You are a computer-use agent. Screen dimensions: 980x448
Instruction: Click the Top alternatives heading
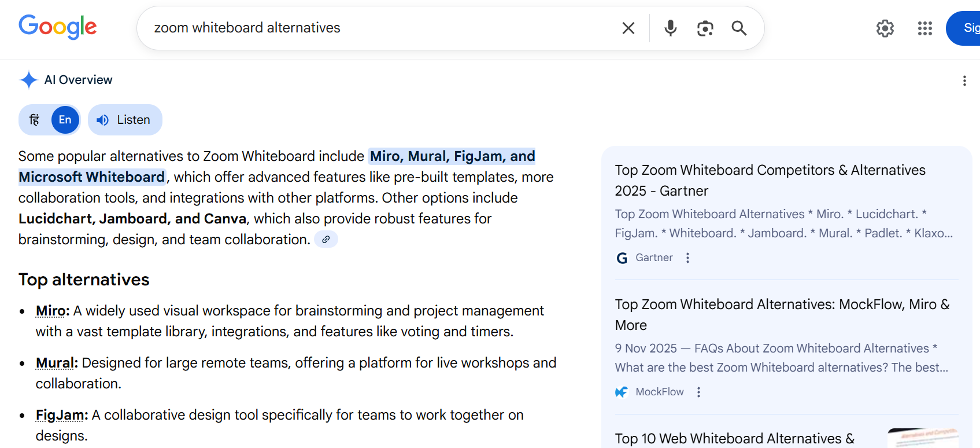point(84,280)
